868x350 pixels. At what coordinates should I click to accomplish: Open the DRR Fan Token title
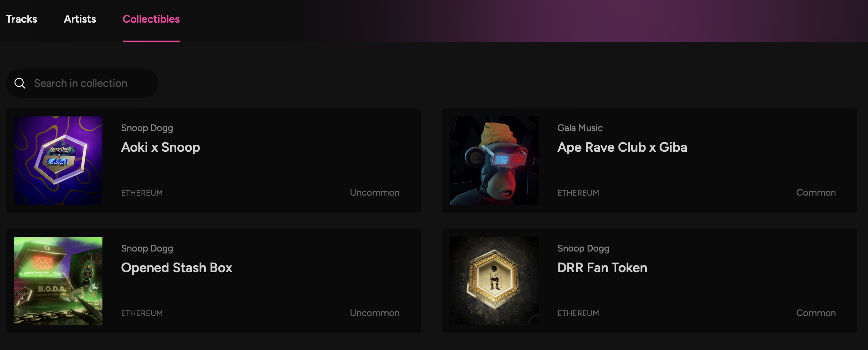point(602,267)
